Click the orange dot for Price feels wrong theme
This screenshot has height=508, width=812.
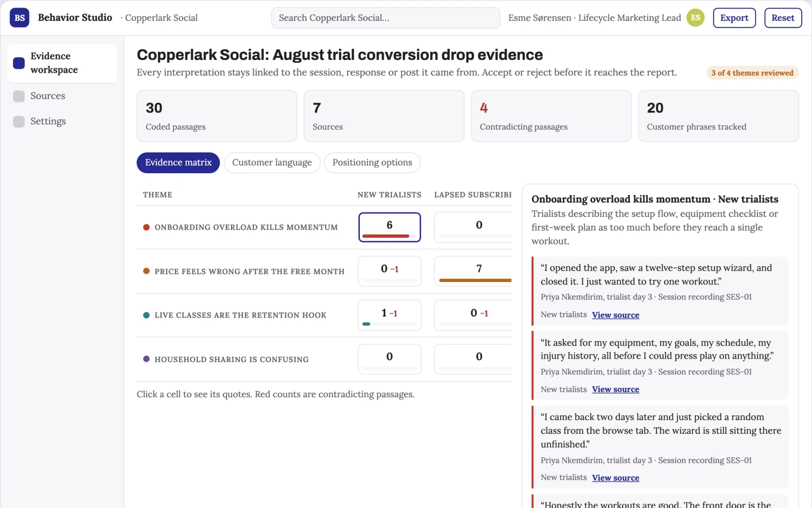click(146, 271)
